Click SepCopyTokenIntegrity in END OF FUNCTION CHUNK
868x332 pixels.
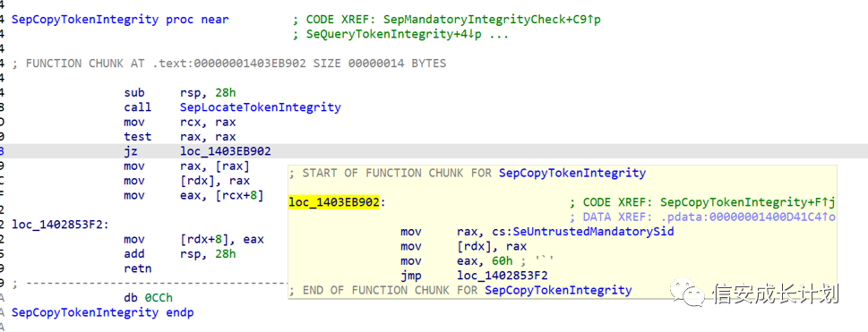pos(558,290)
